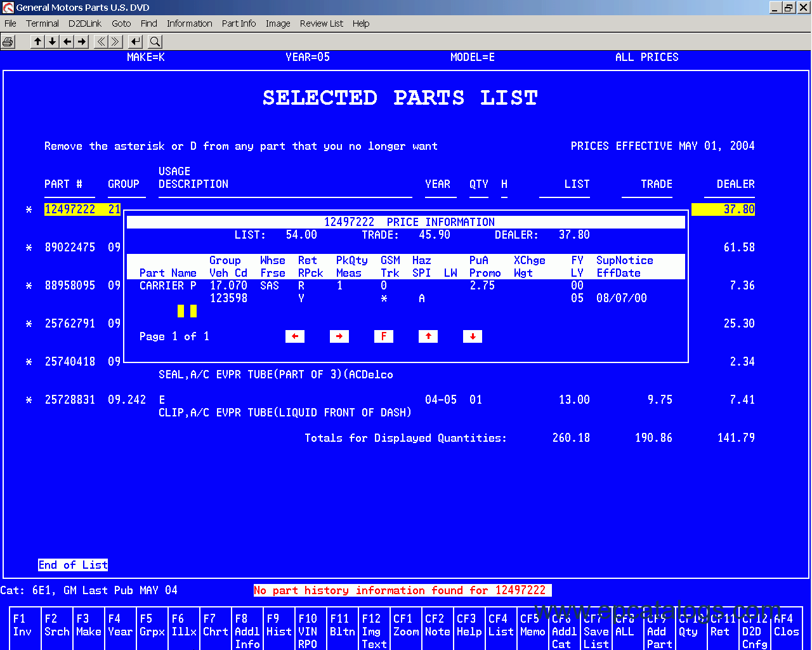The height and width of the screenshot is (650, 812).
Task: Click the red down arrow in price popup
Action: [472, 336]
